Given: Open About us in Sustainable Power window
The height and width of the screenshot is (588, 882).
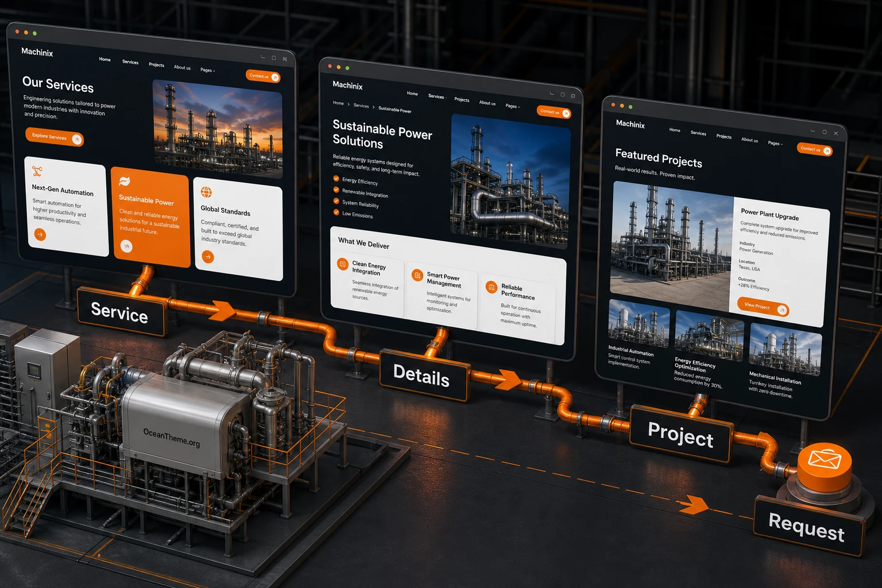Looking at the screenshot, I should pyautogui.click(x=488, y=103).
